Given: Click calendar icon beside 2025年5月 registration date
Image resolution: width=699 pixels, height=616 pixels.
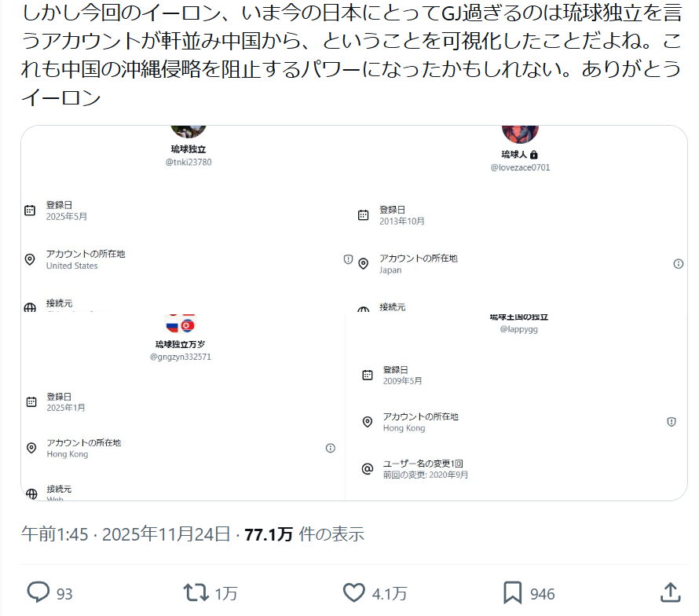Looking at the screenshot, I should pyautogui.click(x=30, y=210).
